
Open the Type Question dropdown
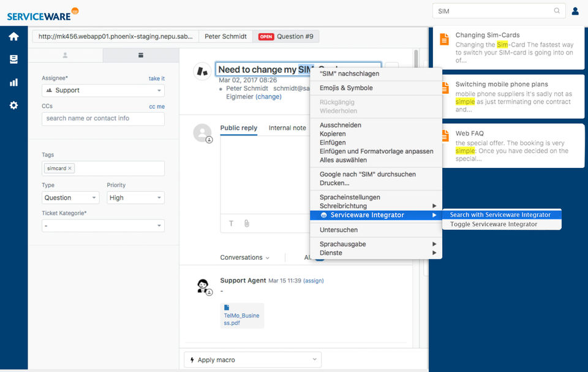(x=70, y=198)
